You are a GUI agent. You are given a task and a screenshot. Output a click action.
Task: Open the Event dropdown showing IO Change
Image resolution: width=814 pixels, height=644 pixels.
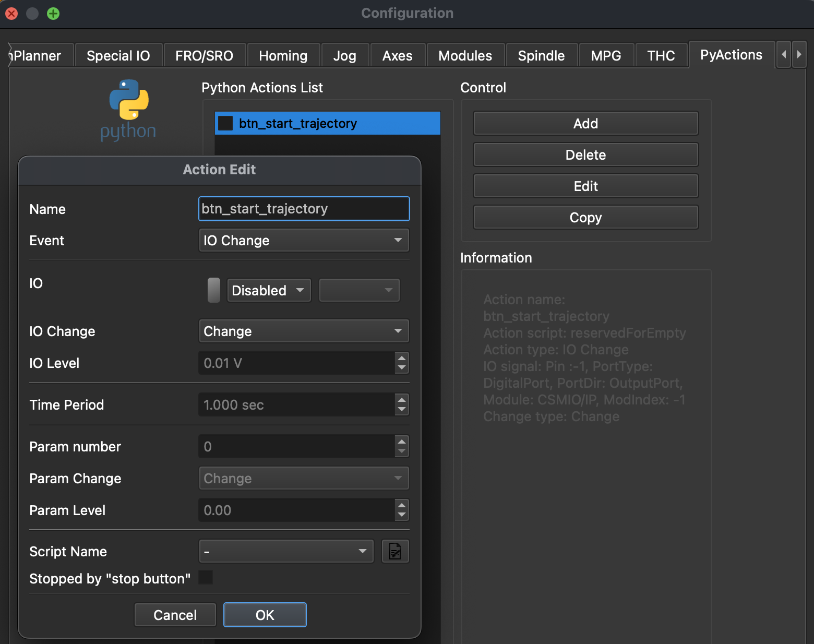pyautogui.click(x=304, y=240)
